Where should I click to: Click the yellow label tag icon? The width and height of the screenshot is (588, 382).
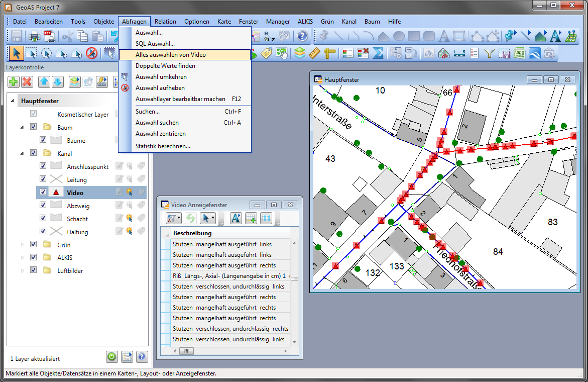(266, 53)
